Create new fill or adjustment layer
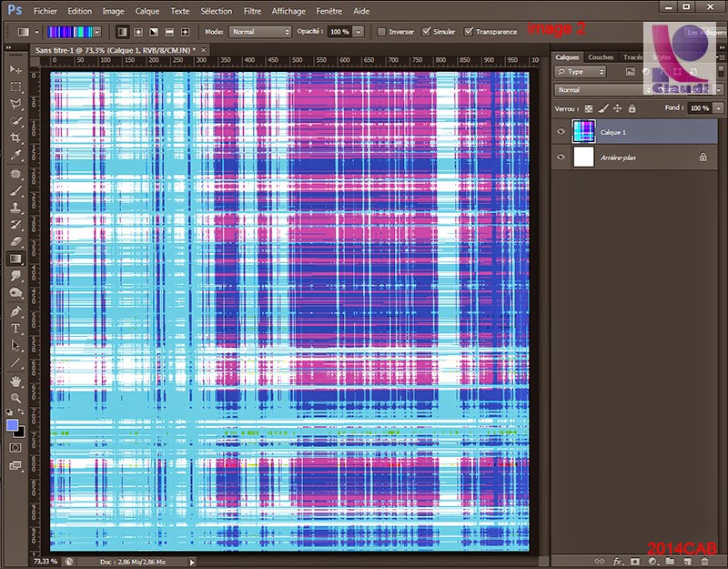 pyautogui.click(x=652, y=562)
